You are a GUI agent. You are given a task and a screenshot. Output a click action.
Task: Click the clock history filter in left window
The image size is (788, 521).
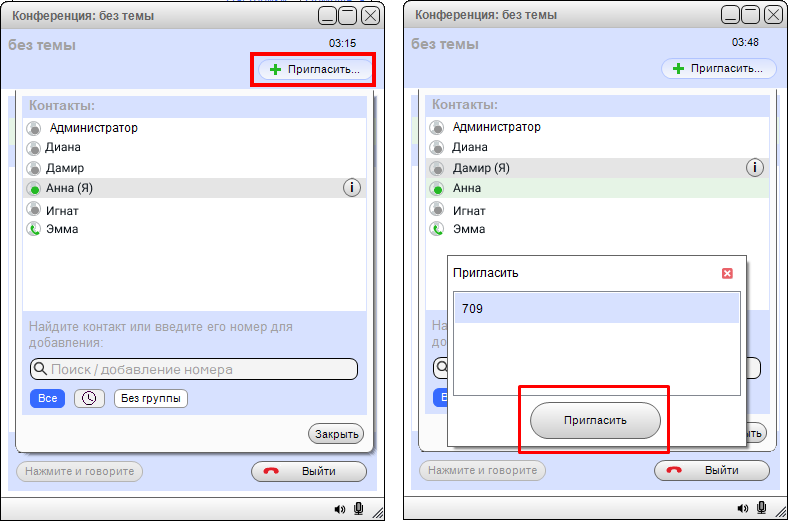(x=89, y=398)
